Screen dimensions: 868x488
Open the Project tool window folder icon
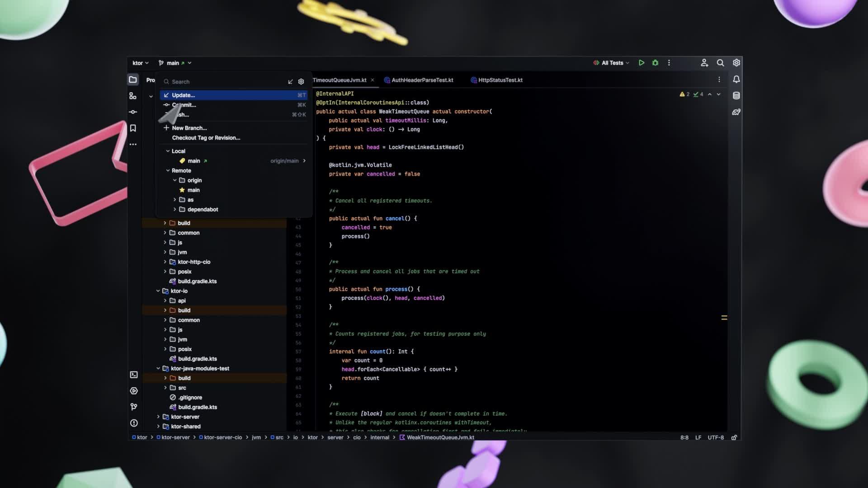[x=133, y=79]
